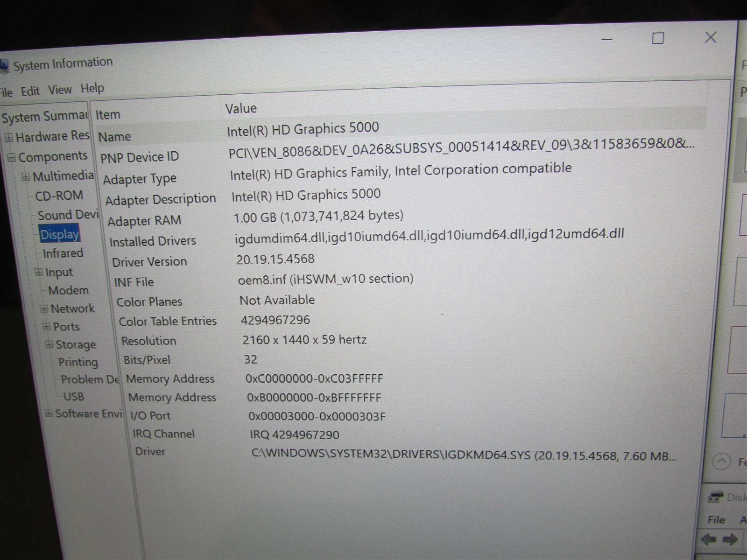Select the Driver Version row
This screenshot has width=747, height=560.
[x=149, y=262]
